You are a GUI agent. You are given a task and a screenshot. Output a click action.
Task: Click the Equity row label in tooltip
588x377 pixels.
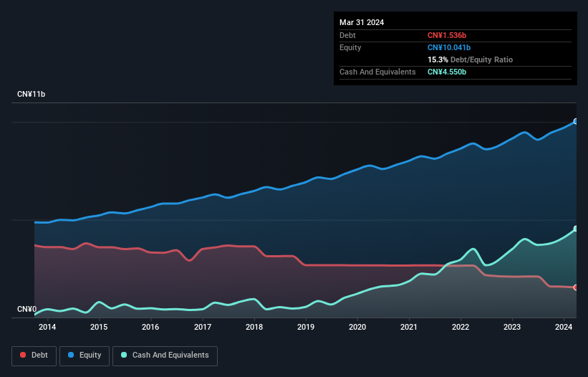(x=350, y=47)
